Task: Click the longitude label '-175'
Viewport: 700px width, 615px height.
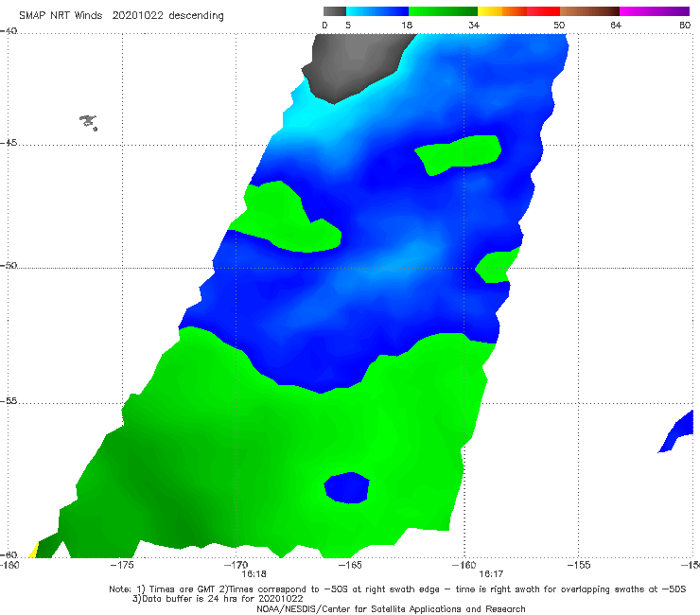Action: pyautogui.click(x=122, y=565)
